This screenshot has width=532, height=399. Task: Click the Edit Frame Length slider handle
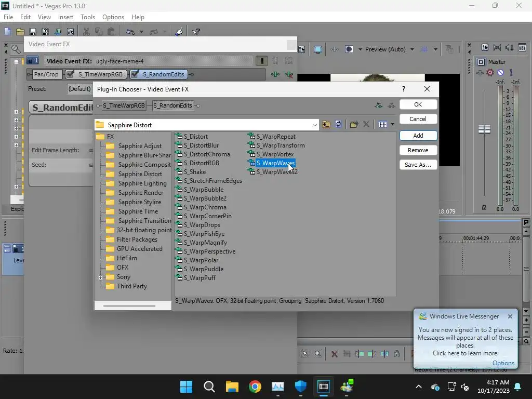pos(90,150)
